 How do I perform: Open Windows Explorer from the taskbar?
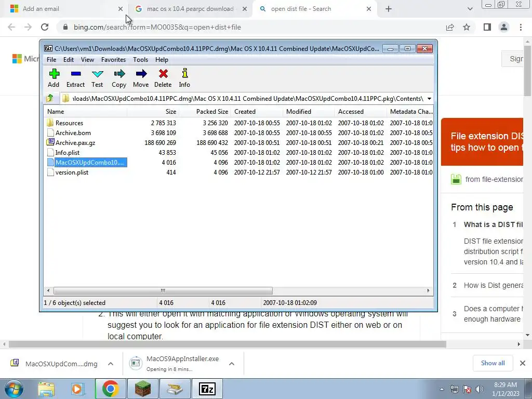46,389
